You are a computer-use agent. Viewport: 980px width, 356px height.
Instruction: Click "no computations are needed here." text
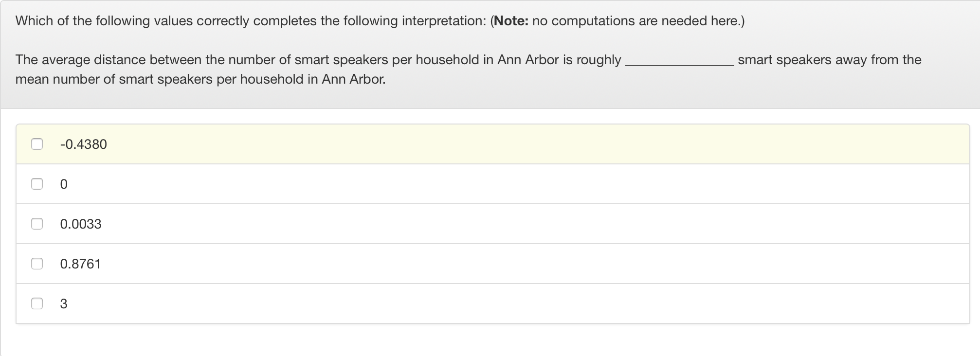[x=637, y=21]
